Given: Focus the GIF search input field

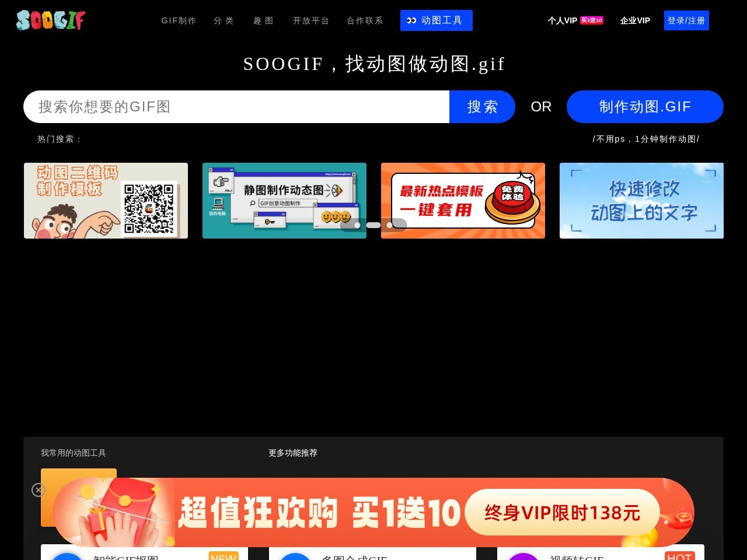Looking at the screenshot, I should point(236,107).
